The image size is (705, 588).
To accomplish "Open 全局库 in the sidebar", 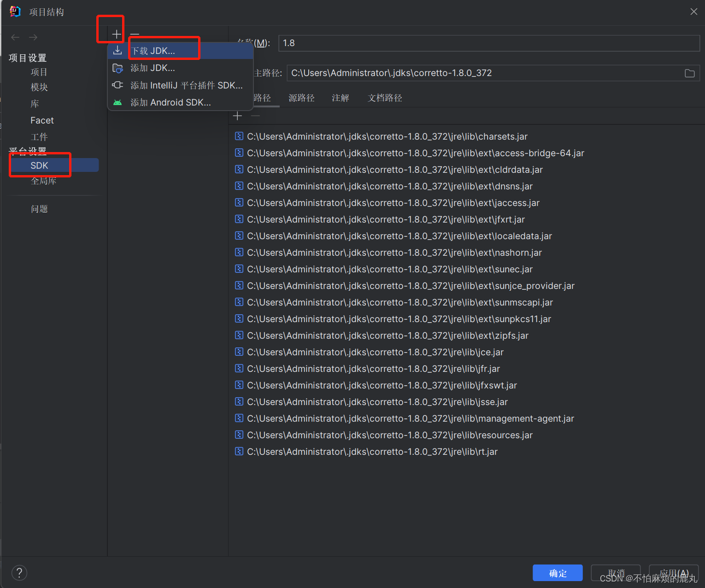I will click(43, 181).
